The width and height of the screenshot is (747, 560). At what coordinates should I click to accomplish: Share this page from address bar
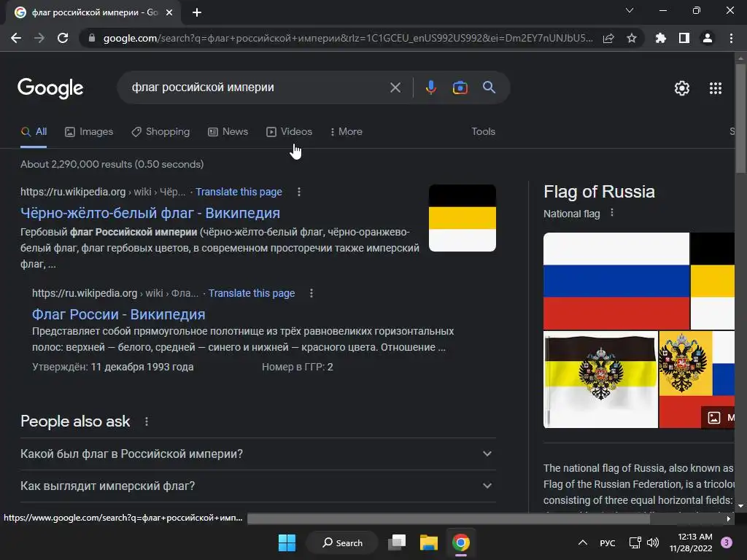(608, 38)
